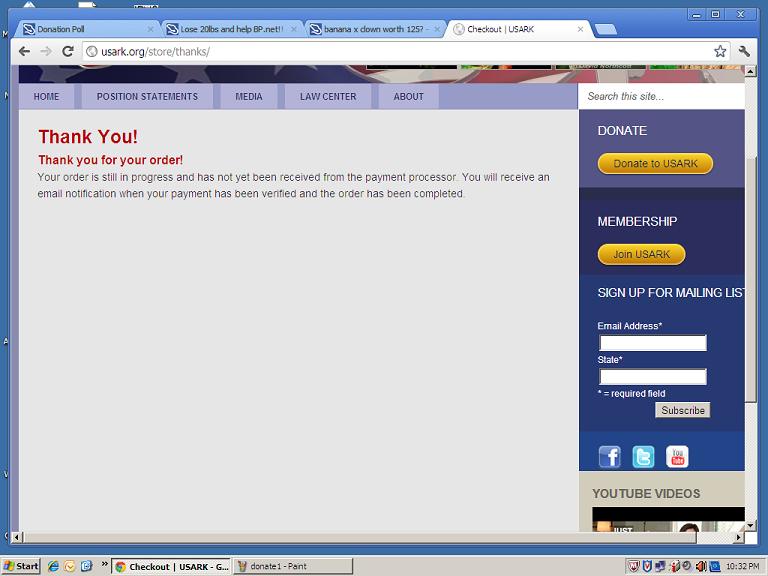Click the Donate to USARK button
This screenshot has height=576, width=768.
pyautogui.click(x=655, y=164)
